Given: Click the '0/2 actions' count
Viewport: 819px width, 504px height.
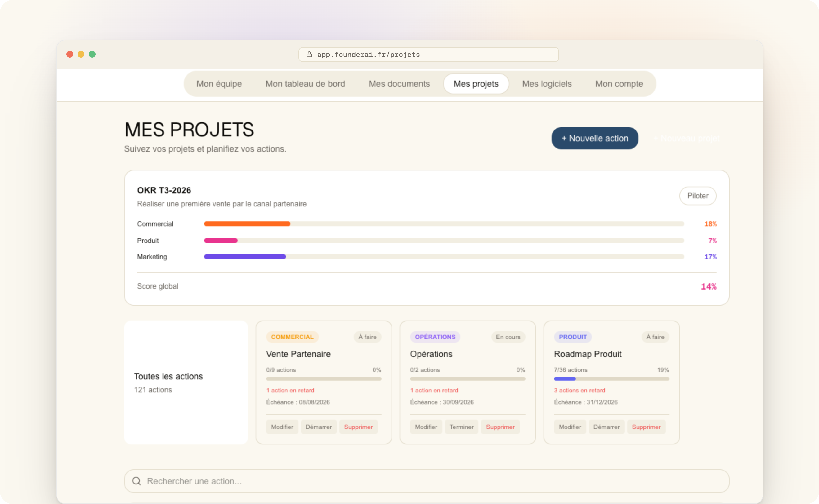Looking at the screenshot, I should (425, 370).
